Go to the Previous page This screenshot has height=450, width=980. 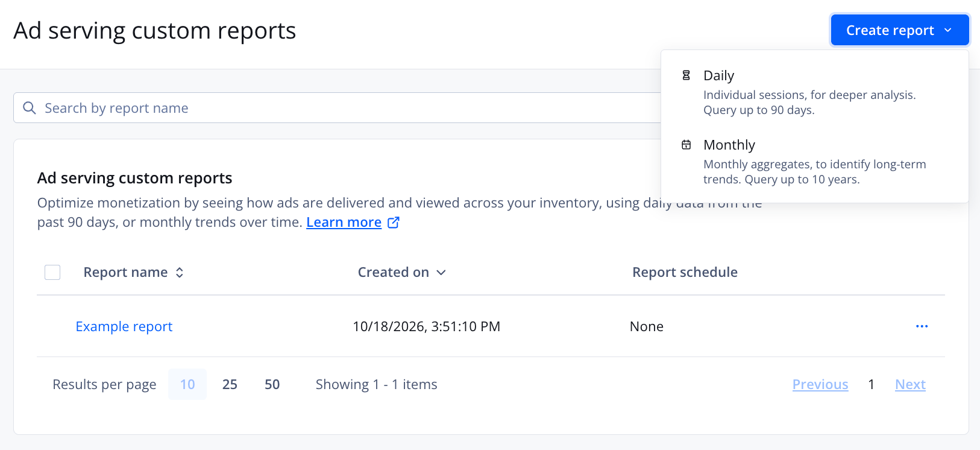(820, 384)
